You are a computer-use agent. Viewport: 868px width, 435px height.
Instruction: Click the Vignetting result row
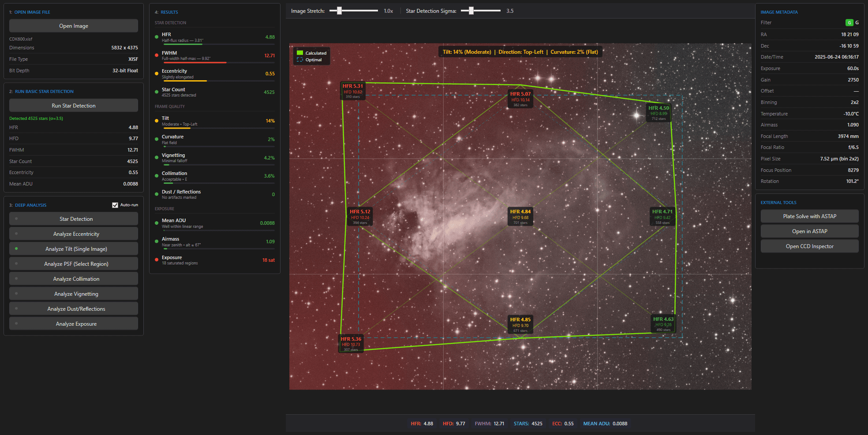pyautogui.click(x=215, y=158)
